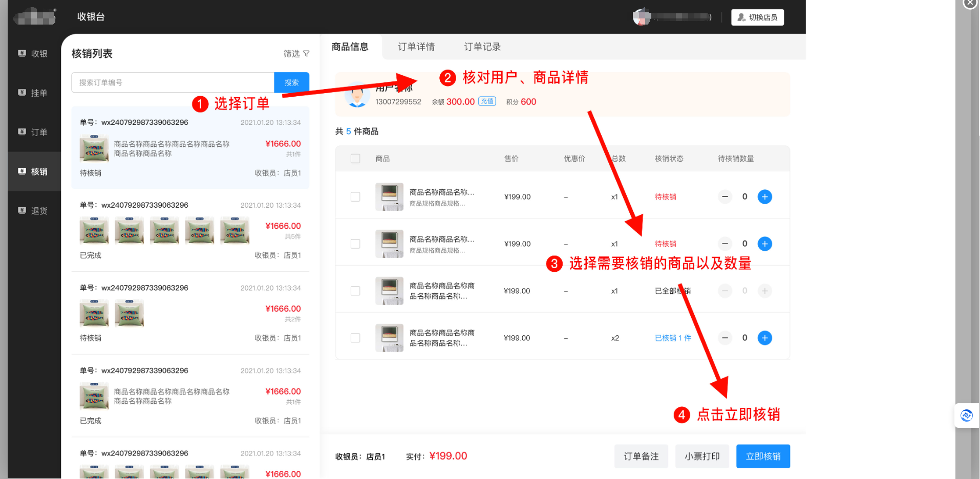Screen dimensions: 980x479
Task: Focus the 搜索订单编号 search field
Action: (173, 83)
